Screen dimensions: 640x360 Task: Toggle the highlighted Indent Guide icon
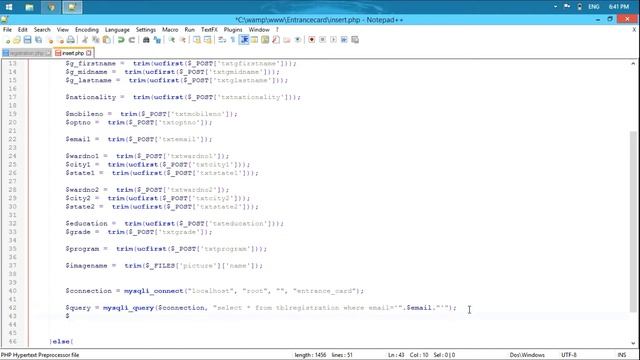[244, 40]
